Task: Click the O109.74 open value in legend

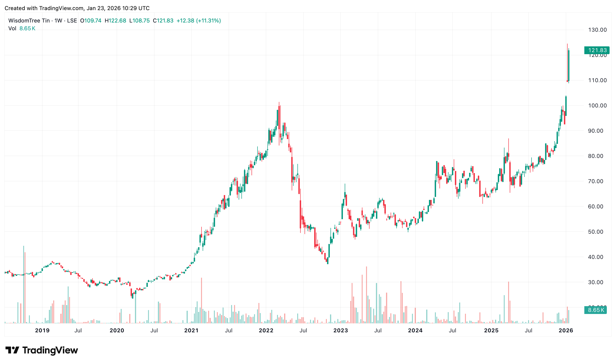Action: 91,21
